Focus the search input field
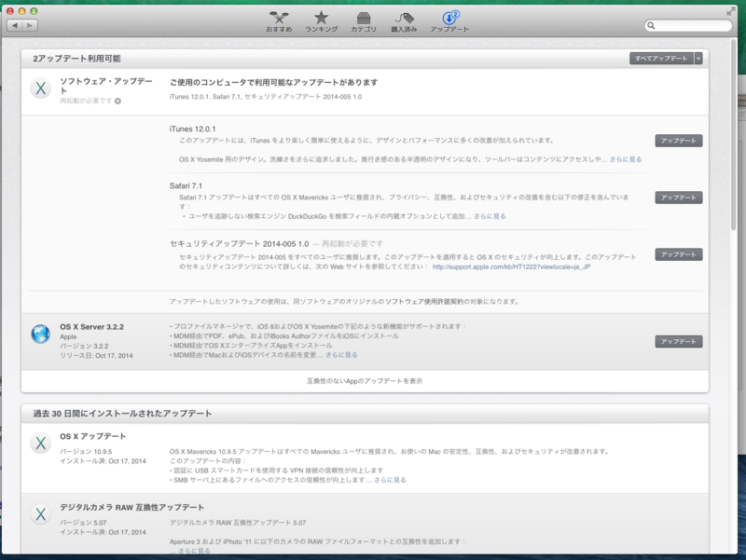 coord(688,26)
